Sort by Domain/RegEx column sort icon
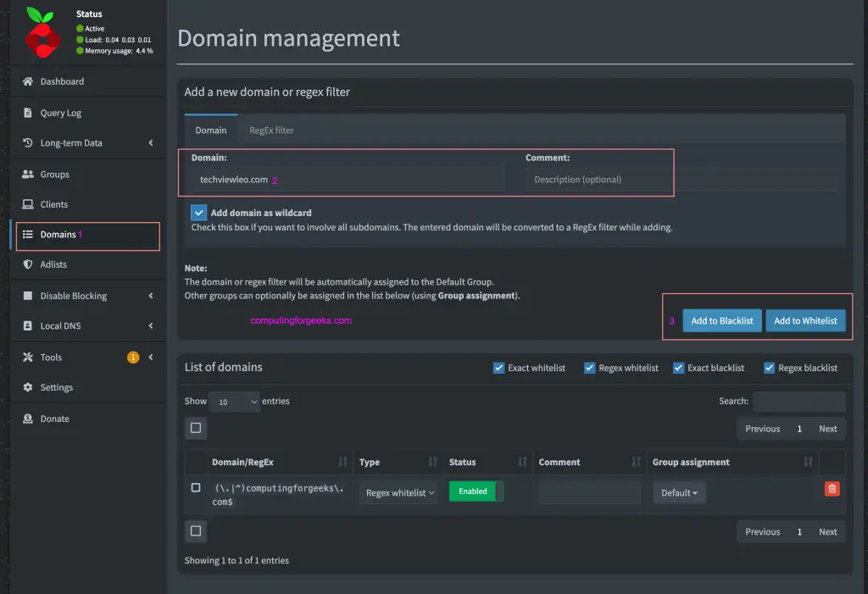868x594 pixels. [342, 462]
